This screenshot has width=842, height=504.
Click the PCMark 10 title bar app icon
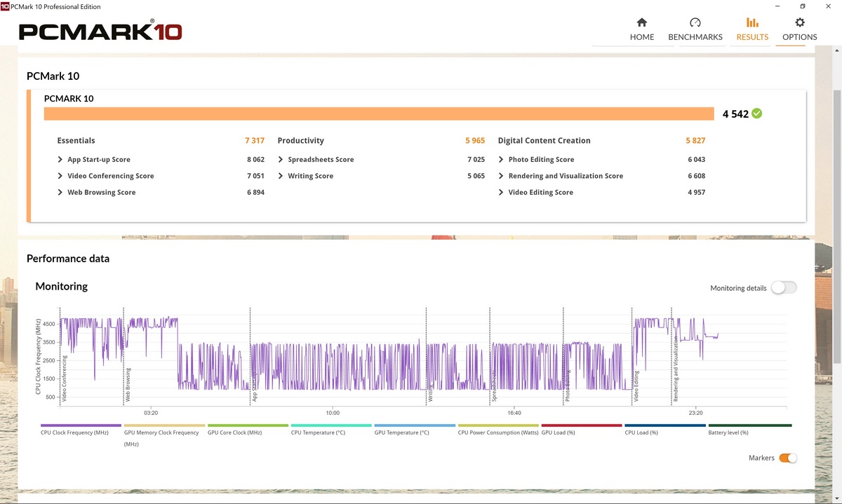[6, 6]
